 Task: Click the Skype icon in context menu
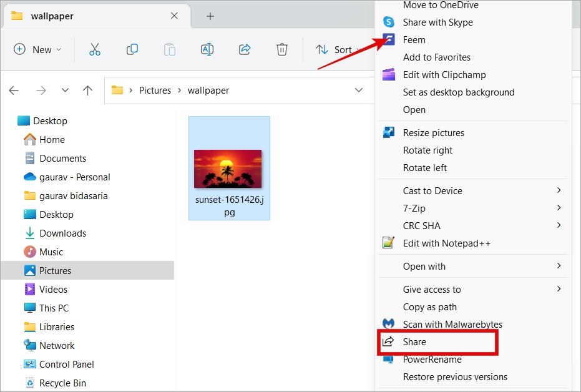coord(389,22)
